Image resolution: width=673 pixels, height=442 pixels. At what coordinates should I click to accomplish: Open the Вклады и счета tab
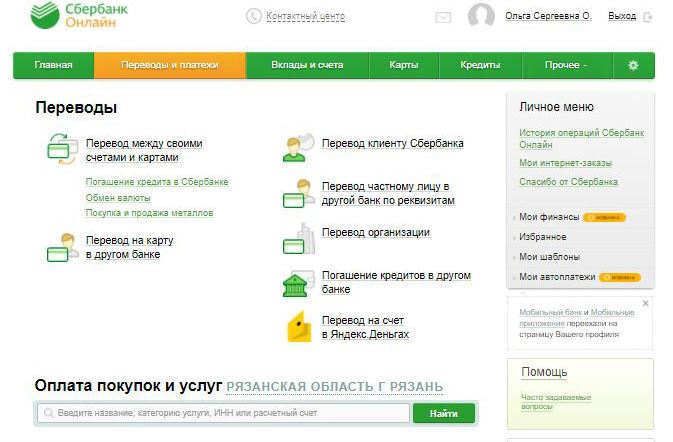pos(307,65)
